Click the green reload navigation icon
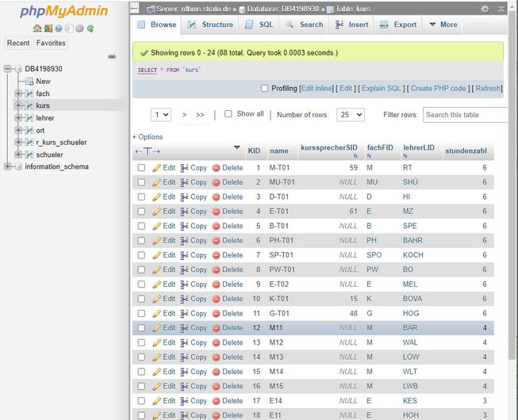This screenshot has width=518, height=420. coord(90,29)
